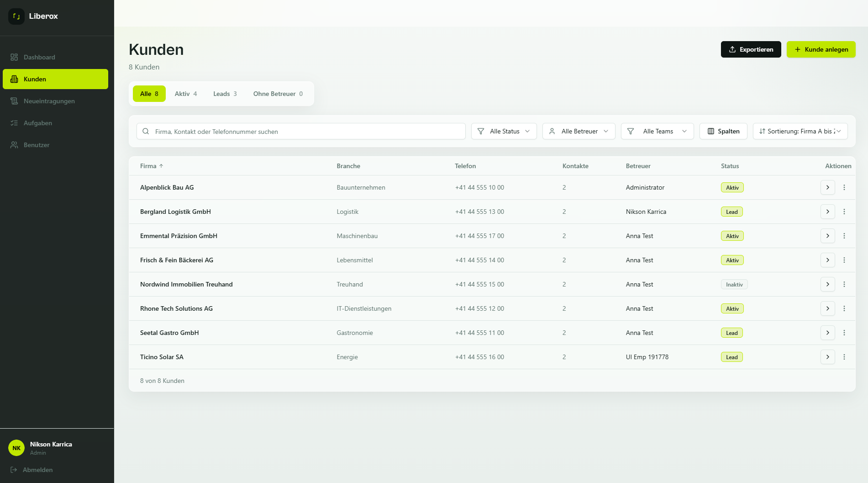The height and width of the screenshot is (483, 868).
Task: Open details arrow for Seetal Gastro GmbH
Action: [827, 333]
